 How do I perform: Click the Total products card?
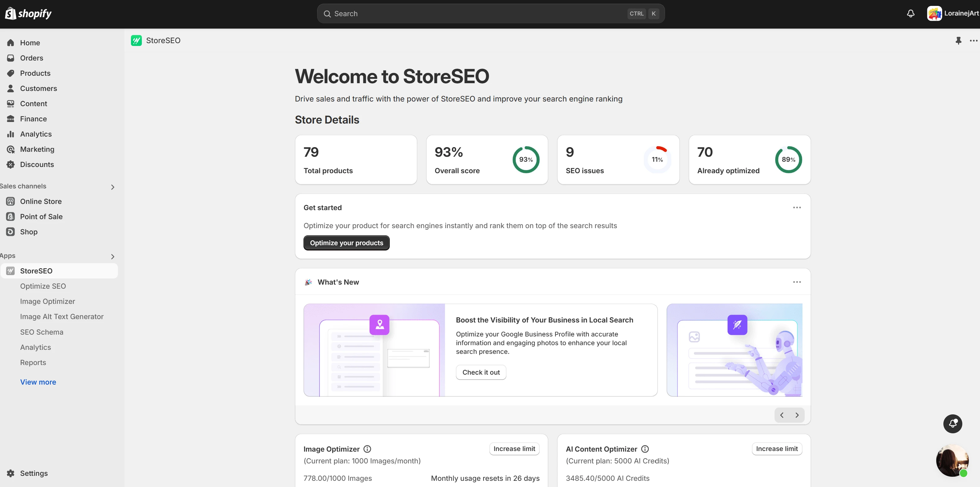[356, 160]
